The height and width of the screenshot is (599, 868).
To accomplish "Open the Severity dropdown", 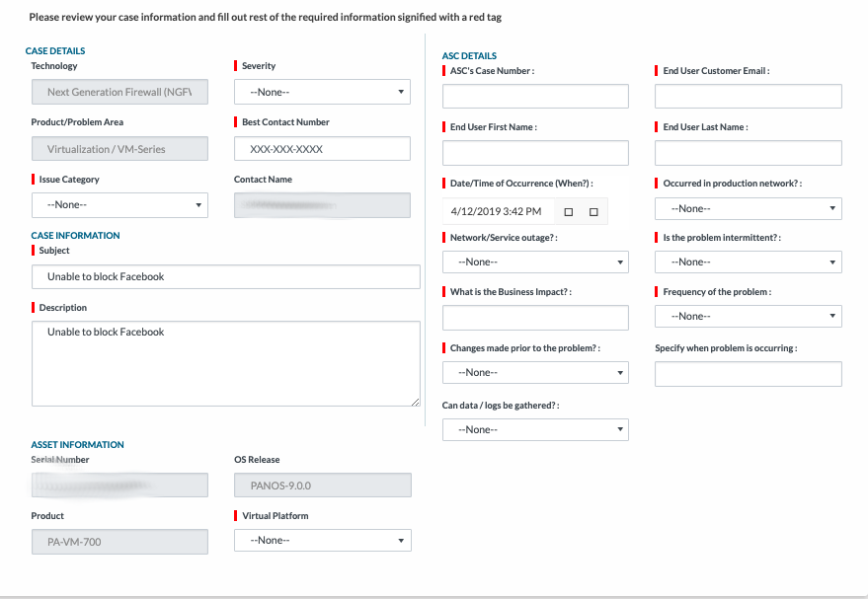I will coord(322,92).
